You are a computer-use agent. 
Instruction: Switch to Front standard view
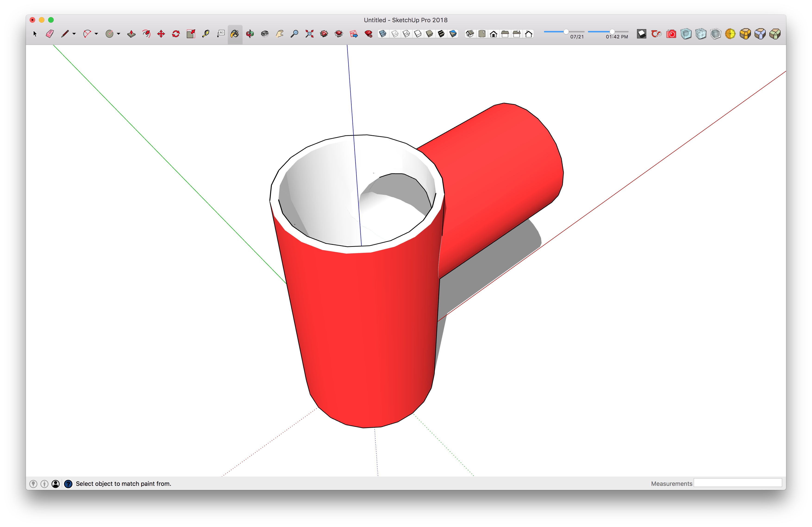(x=493, y=34)
